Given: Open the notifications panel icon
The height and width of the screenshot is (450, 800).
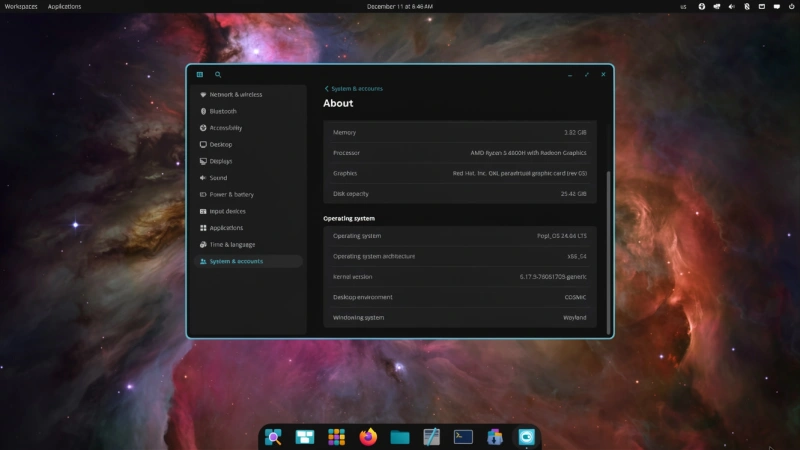Looking at the screenshot, I should tap(777, 7).
